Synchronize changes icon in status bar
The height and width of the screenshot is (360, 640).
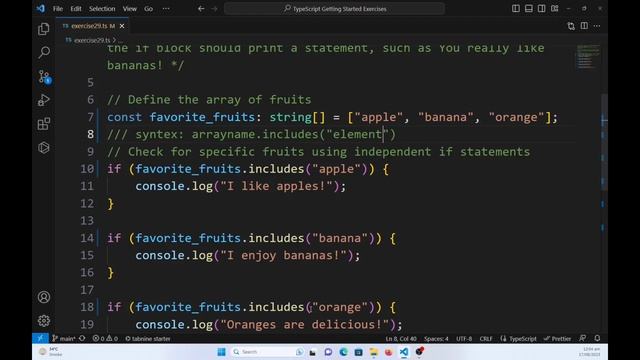(x=82, y=338)
